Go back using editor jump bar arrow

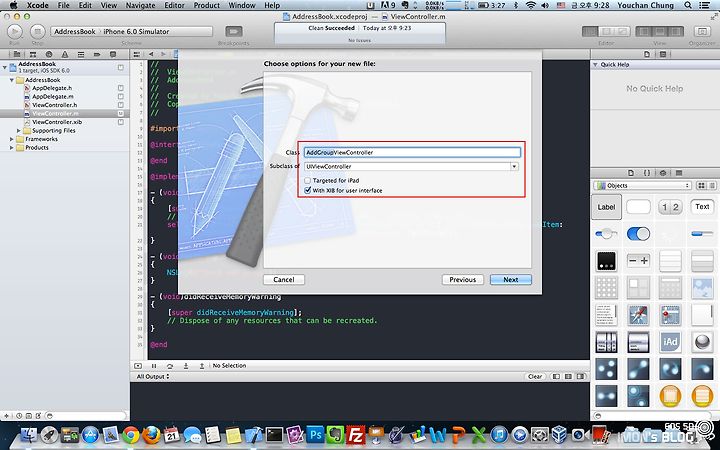pos(151,54)
